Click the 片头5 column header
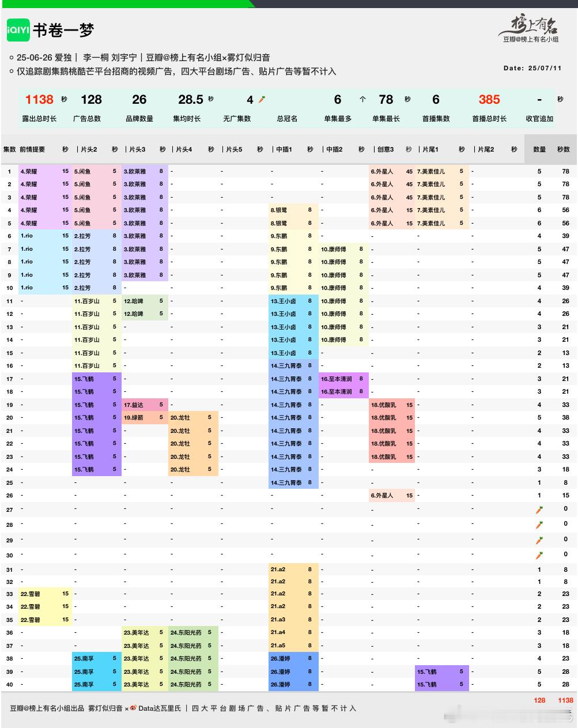 click(233, 149)
